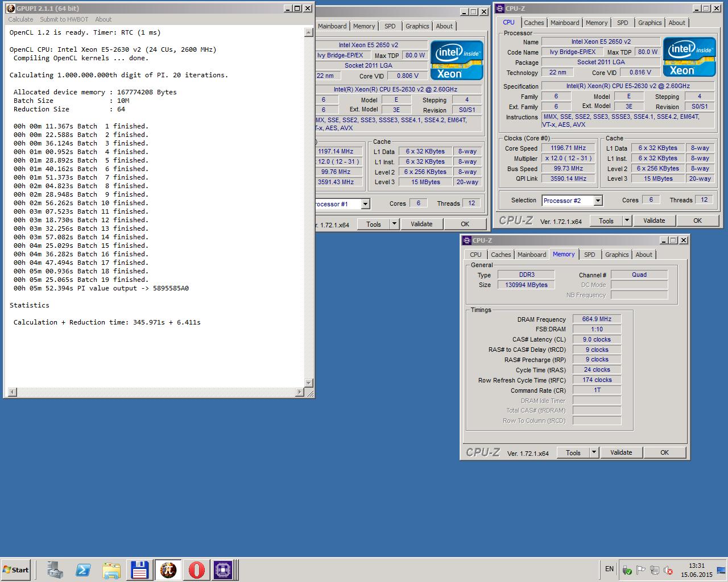This screenshot has height=582, width=728.
Task: Switch to Mainboard tab in Memory CPU-Z window
Action: point(532,255)
